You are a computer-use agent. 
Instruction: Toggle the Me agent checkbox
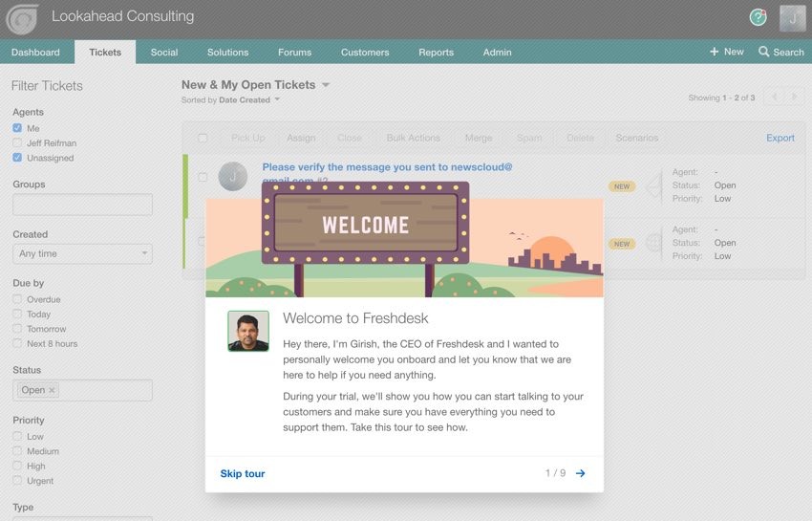coord(17,128)
